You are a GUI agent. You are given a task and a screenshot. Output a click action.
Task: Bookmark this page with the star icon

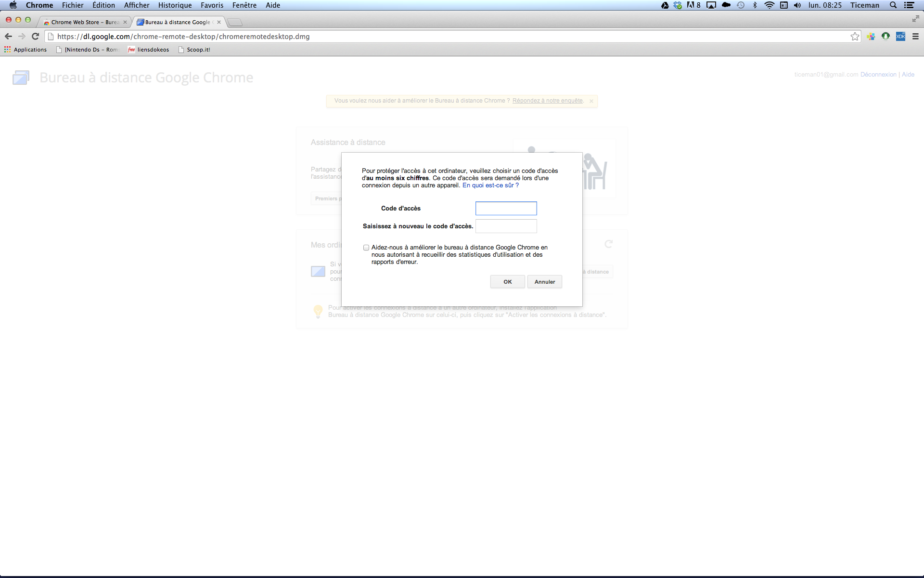pos(855,37)
